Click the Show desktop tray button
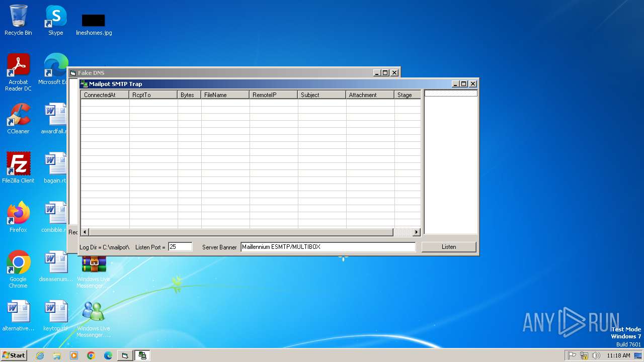This screenshot has height=362, width=644. click(638, 355)
